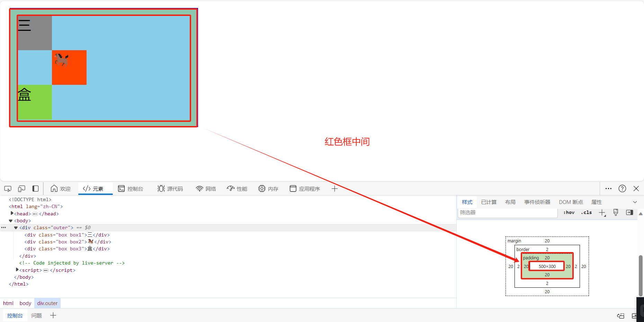Select div.outer in the breadcrumb bar
The image size is (644, 322).
(47, 303)
